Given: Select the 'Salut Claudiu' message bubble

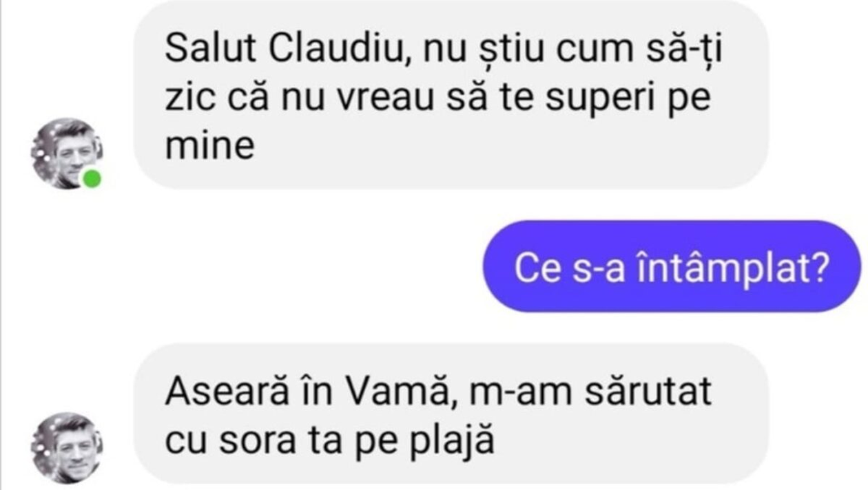Looking at the screenshot, I should pos(451,94).
